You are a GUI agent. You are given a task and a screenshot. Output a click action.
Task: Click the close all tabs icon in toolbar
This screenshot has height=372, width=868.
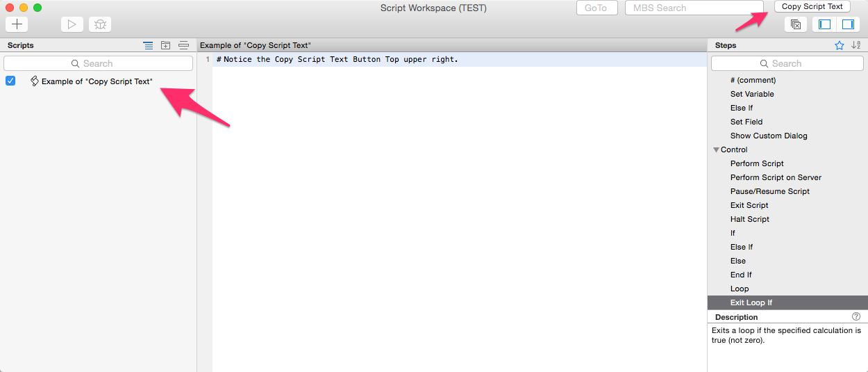coord(796,24)
